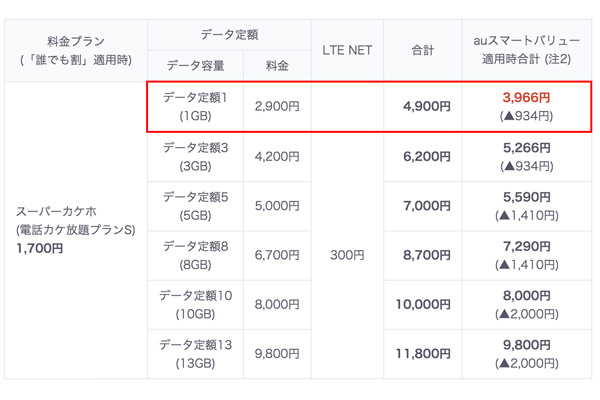Choose the データ定額10 (10GB) cell

coord(195,304)
